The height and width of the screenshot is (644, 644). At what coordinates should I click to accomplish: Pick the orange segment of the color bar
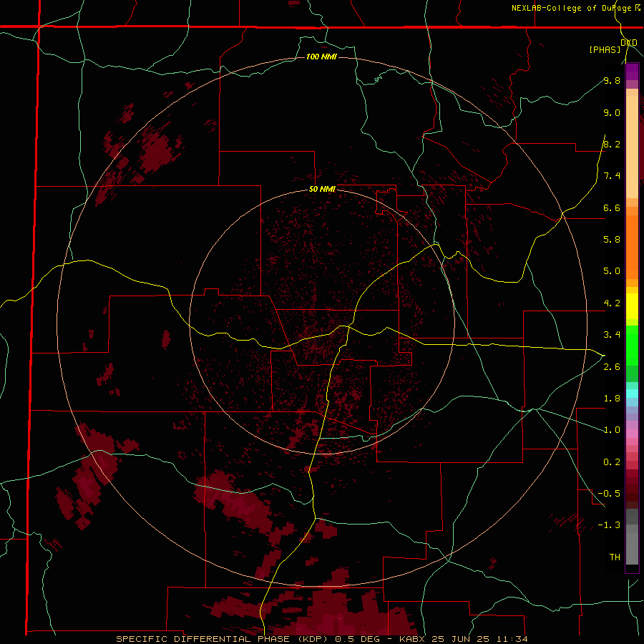point(632,247)
